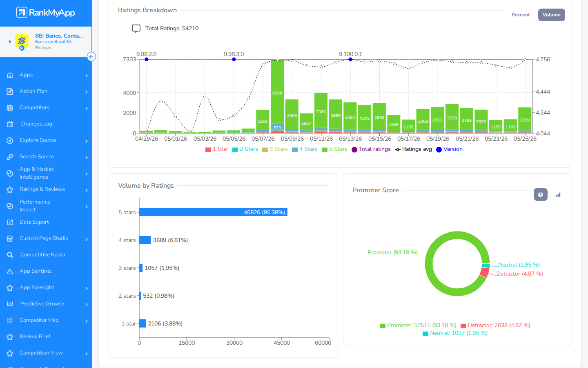Expand the Search Source chevron

pyautogui.click(x=87, y=157)
